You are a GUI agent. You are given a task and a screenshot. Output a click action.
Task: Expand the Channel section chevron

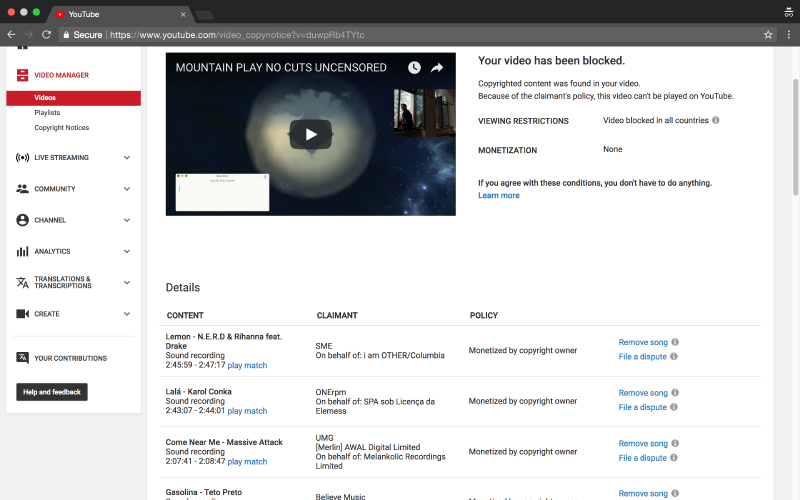coord(127,220)
